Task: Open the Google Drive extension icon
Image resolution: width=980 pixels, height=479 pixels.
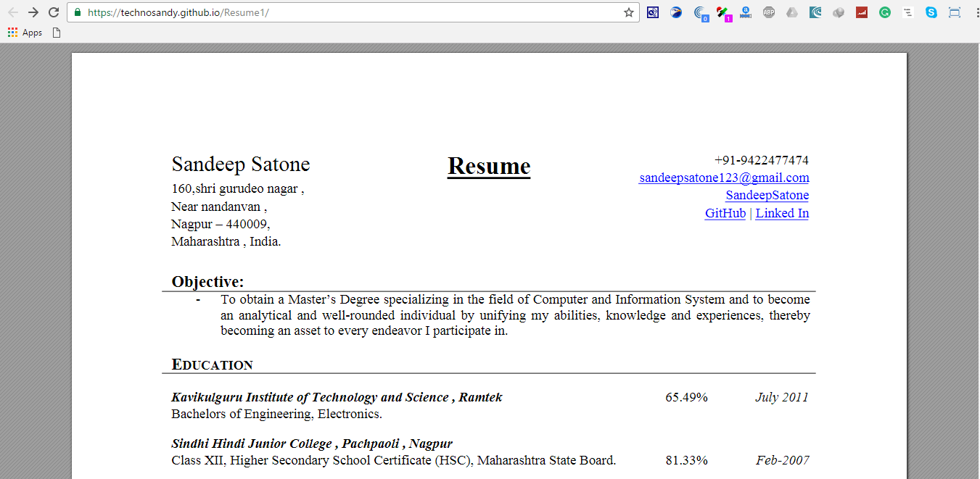Action: (x=792, y=12)
